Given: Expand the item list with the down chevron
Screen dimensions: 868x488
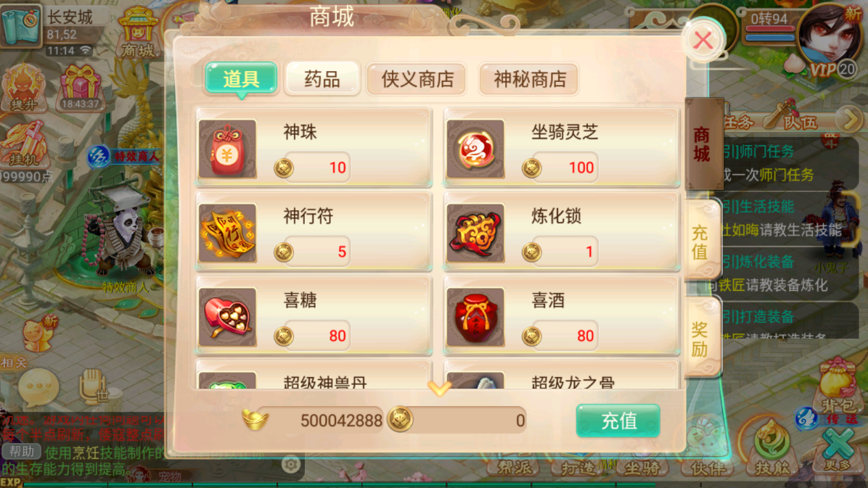Looking at the screenshot, I should [440, 389].
